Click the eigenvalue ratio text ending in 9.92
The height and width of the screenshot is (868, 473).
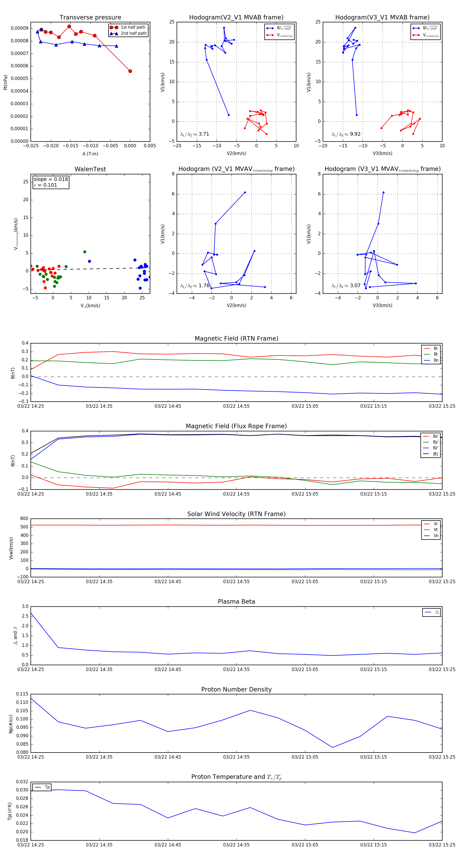pos(346,134)
